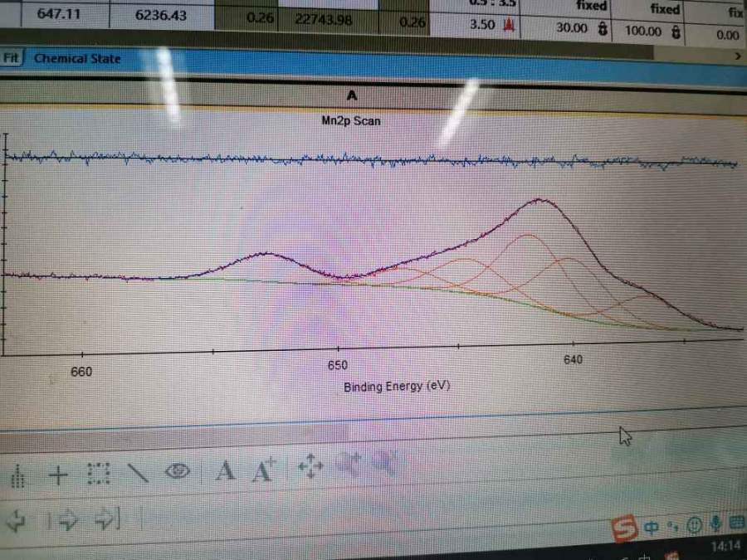Click the first fixed label above 30.00
The height and width of the screenshot is (560, 747).
point(591,6)
